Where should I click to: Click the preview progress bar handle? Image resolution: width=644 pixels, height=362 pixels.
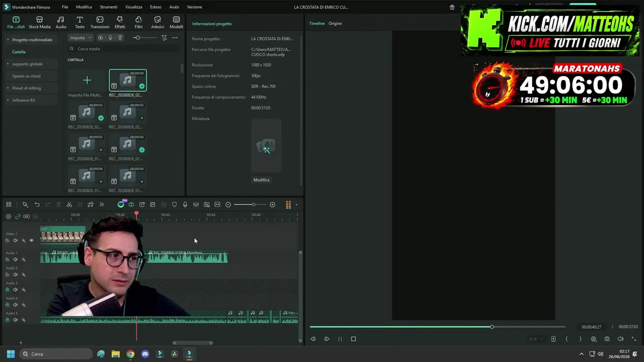coord(492,327)
